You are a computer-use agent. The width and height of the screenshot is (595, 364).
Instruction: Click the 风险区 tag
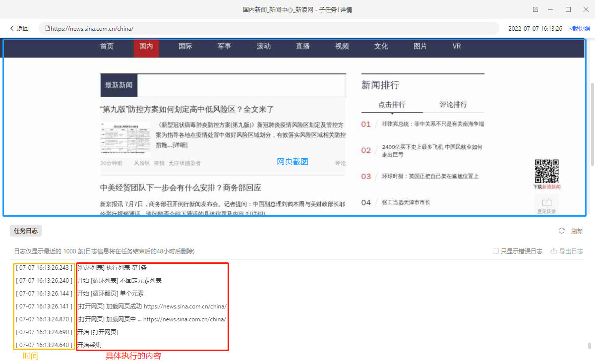pos(142,163)
